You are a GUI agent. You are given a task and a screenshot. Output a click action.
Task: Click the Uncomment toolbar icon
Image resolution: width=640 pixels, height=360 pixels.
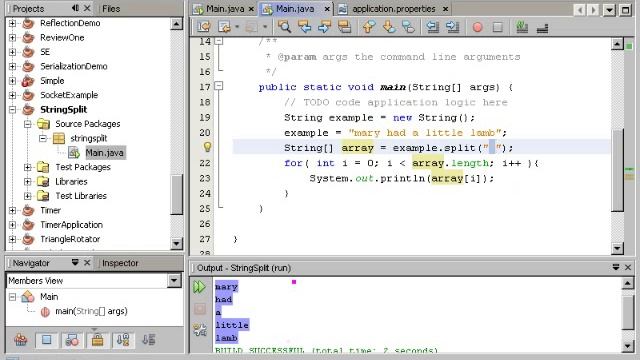(542, 27)
